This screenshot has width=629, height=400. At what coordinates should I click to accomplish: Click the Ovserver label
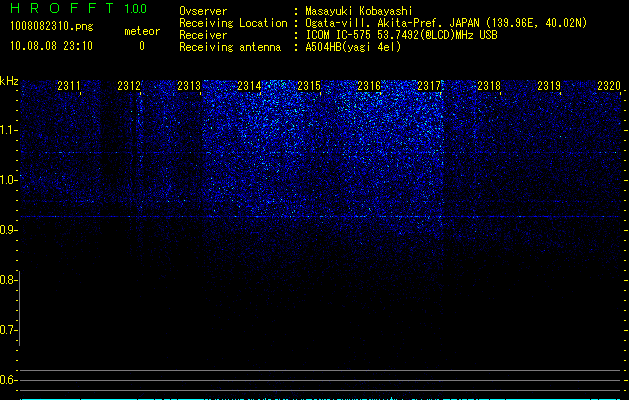203,11
